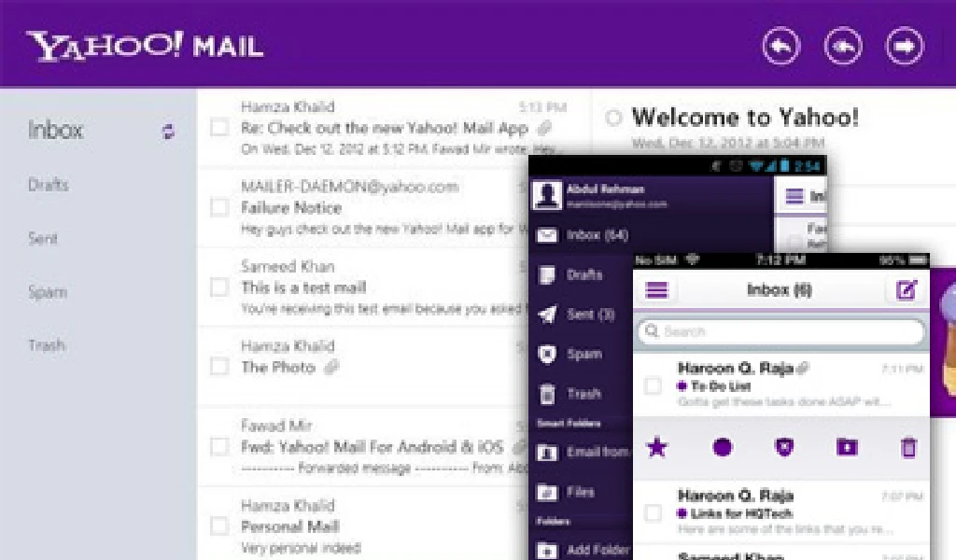Tap Haroon Q. Raja above Links for HQTech

pos(736,496)
